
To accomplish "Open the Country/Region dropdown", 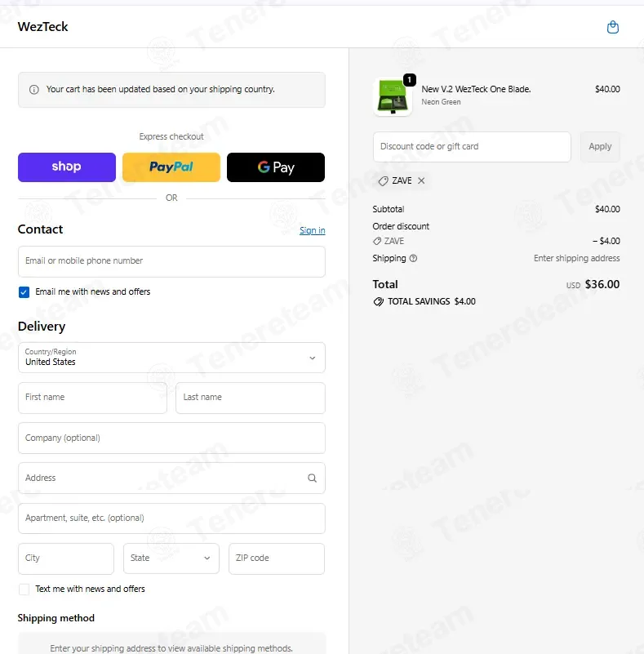I will 171,358.
